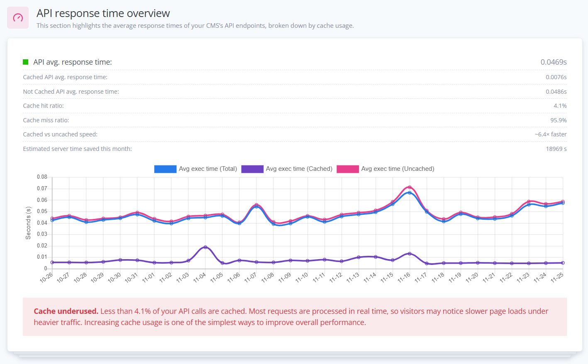Screen dimensions: 588x364
Task: Click the 'Seconds (s)' axis title
Action: pos(28,223)
